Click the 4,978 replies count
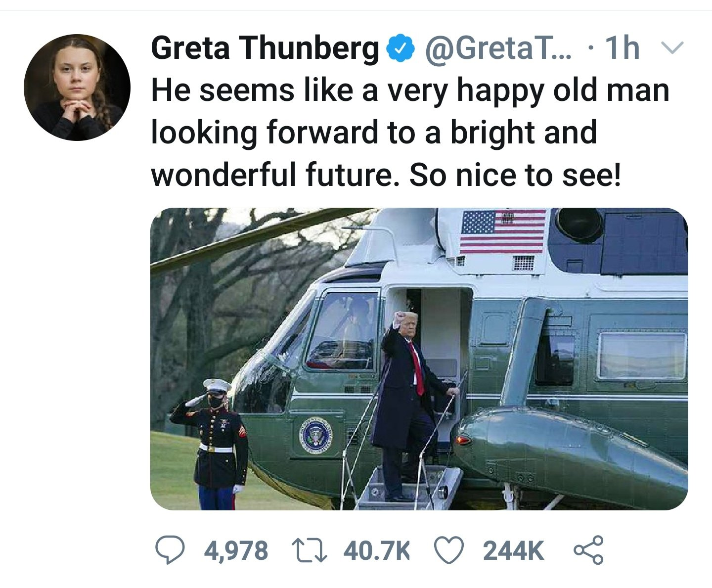This screenshot has width=712, height=588. pyautogui.click(x=236, y=550)
